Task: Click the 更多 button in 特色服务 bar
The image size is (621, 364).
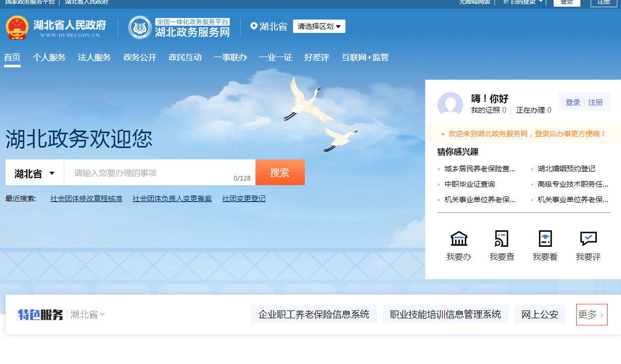Action: click(x=591, y=314)
